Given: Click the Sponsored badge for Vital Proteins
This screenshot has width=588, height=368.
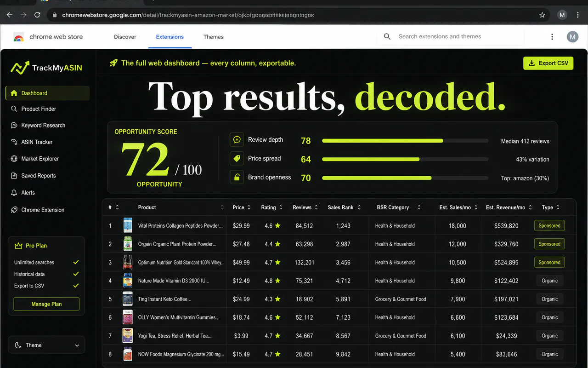Looking at the screenshot, I should point(549,226).
